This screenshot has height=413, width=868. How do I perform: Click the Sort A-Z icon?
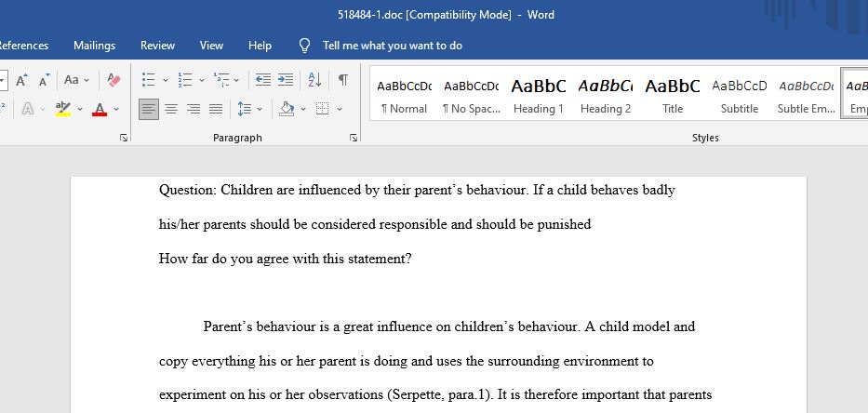(x=314, y=80)
